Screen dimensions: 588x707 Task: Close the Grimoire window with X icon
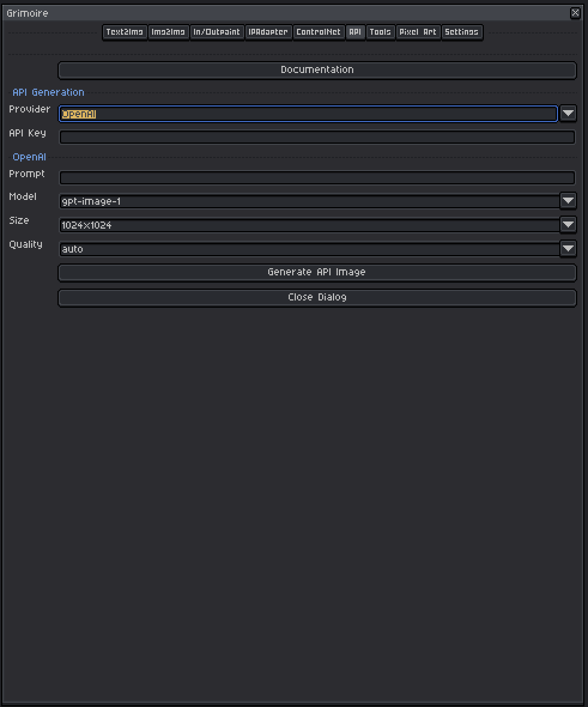tap(575, 13)
